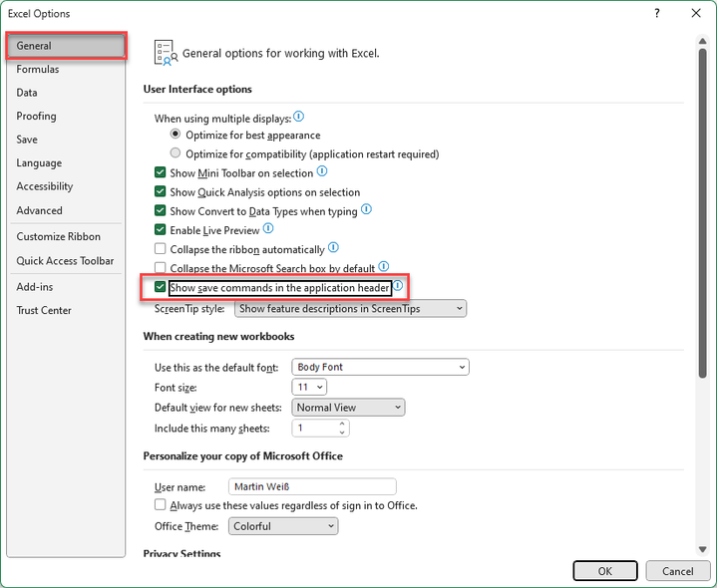Click the scrollbar up arrow
The height and width of the screenshot is (588, 717).
click(703, 42)
